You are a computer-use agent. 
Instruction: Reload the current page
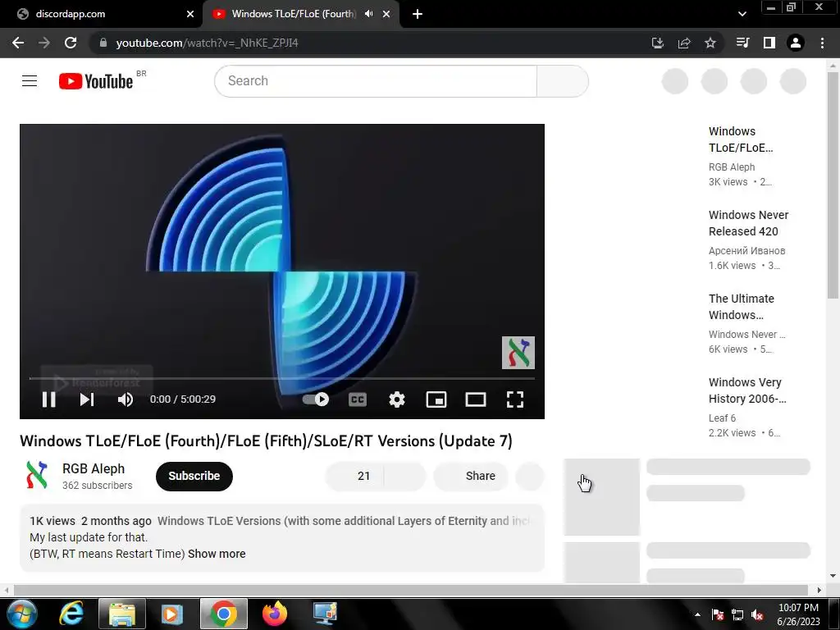click(x=71, y=43)
